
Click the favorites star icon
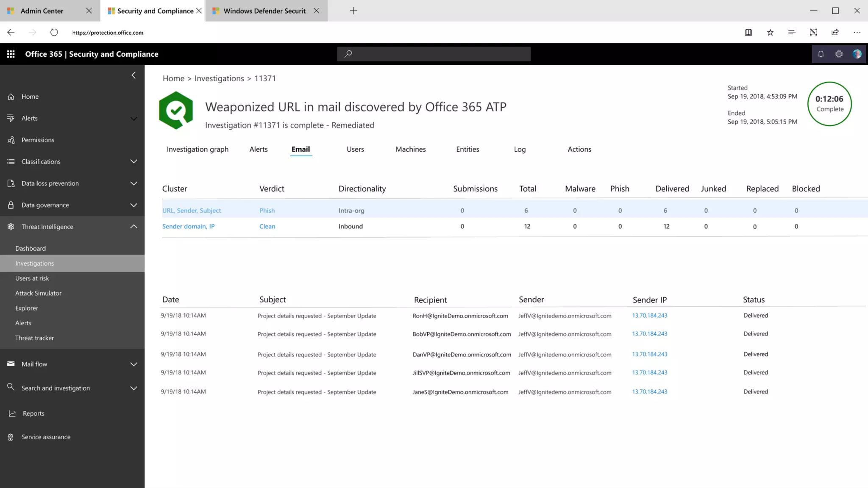pyautogui.click(x=770, y=32)
